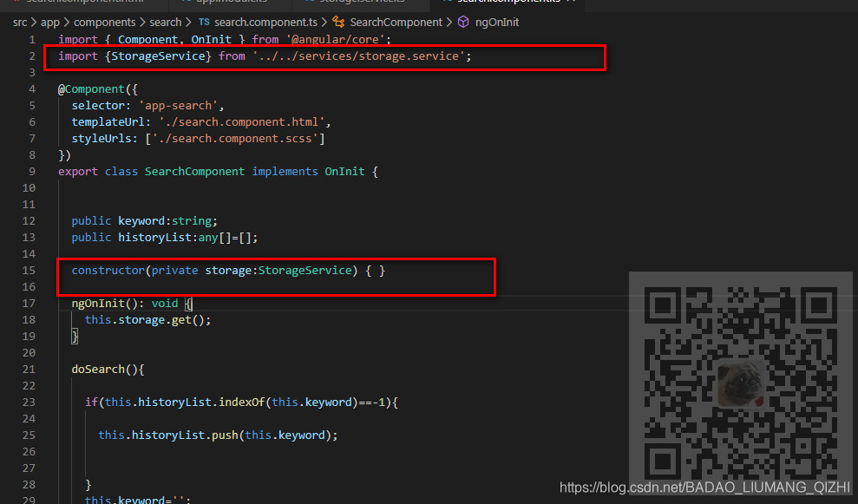Click 'SearchComponent' in the class declaration
This screenshot has height=504, width=858.
click(x=195, y=172)
